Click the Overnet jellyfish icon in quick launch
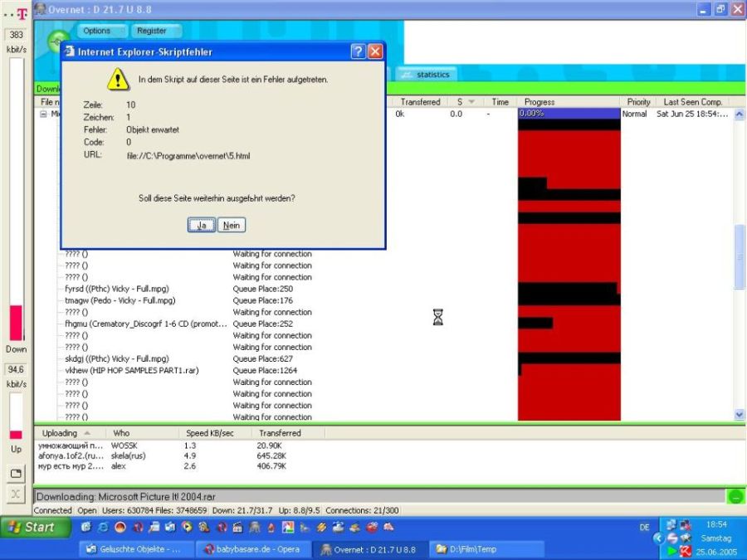This screenshot has height=560, width=747. point(255,527)
